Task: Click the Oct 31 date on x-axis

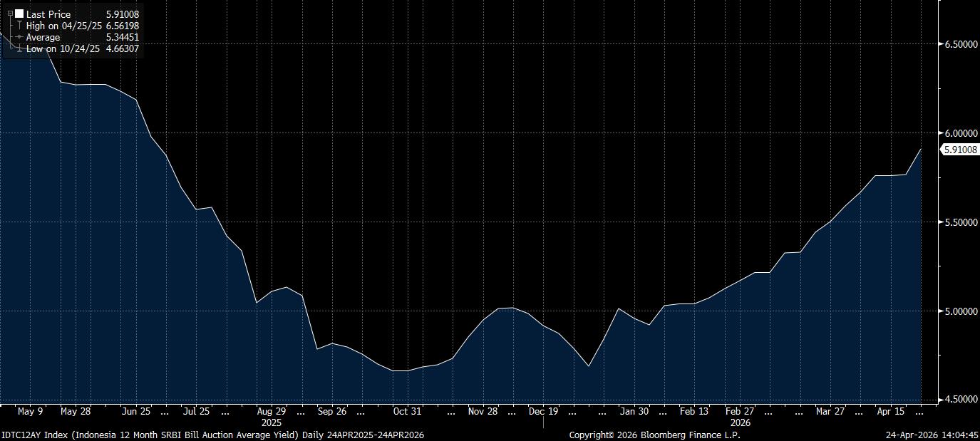Action: coord(407,411)
